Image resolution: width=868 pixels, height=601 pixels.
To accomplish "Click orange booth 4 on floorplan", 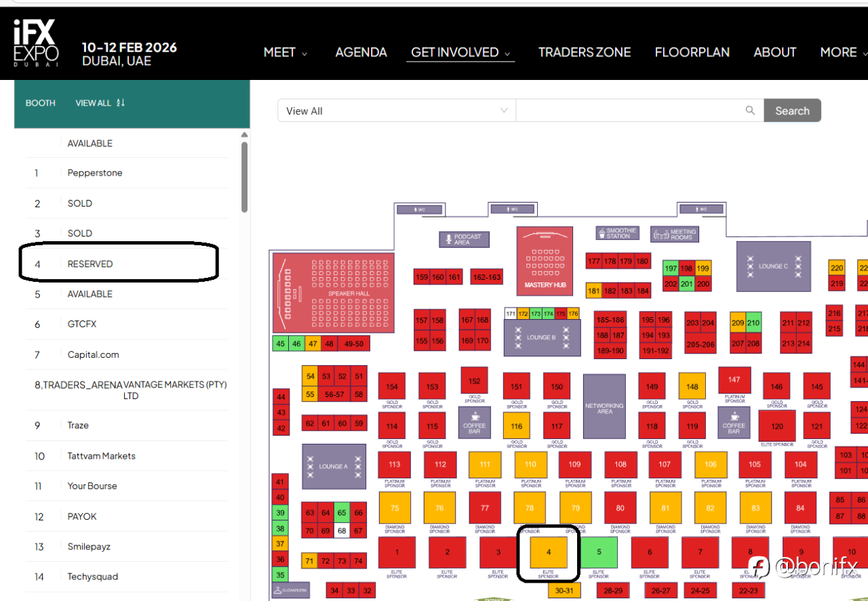I will pos(549,552).
